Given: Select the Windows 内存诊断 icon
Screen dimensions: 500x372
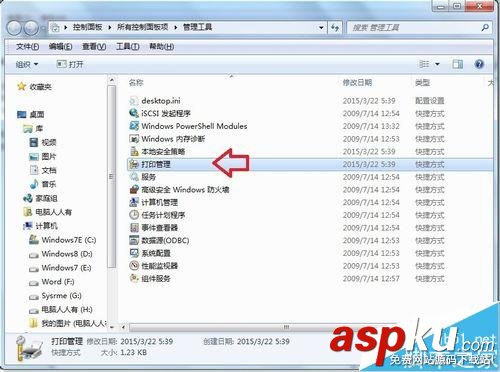Looking at the screenshot, I should pos(134,138).
